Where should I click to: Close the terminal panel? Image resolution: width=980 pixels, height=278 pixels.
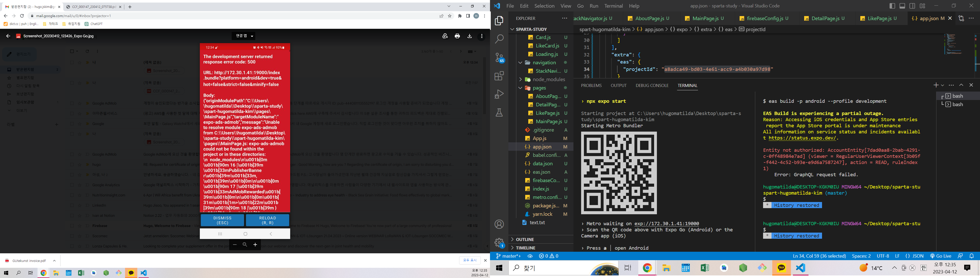(x=971, y=85)
